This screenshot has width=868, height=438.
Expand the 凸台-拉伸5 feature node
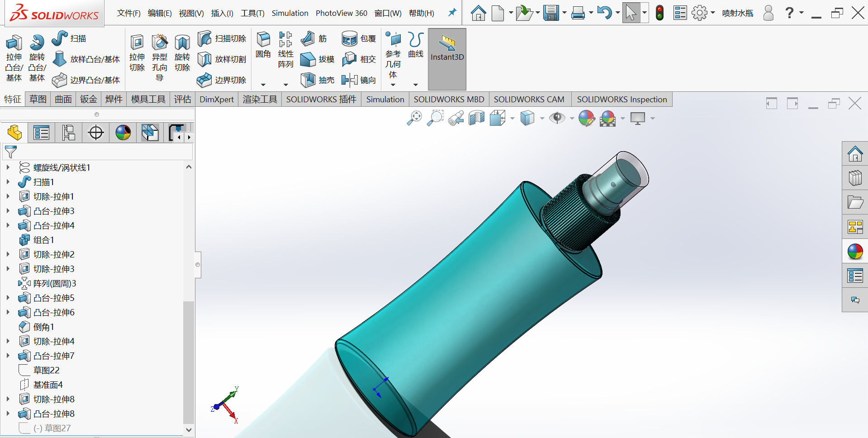pos(8,298)
